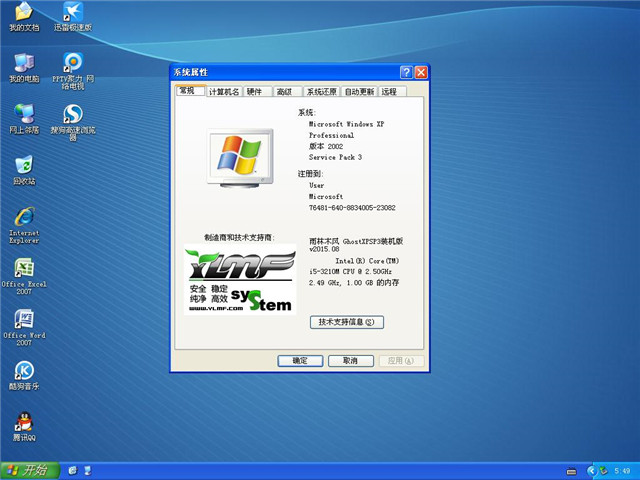The image size is (640, 480).
Task: Click the taskbar clock 5:49
Action: (622, 471)
